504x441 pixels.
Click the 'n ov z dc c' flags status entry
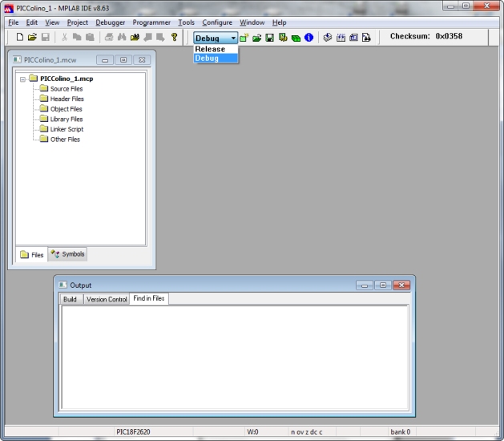coord(307,431)
